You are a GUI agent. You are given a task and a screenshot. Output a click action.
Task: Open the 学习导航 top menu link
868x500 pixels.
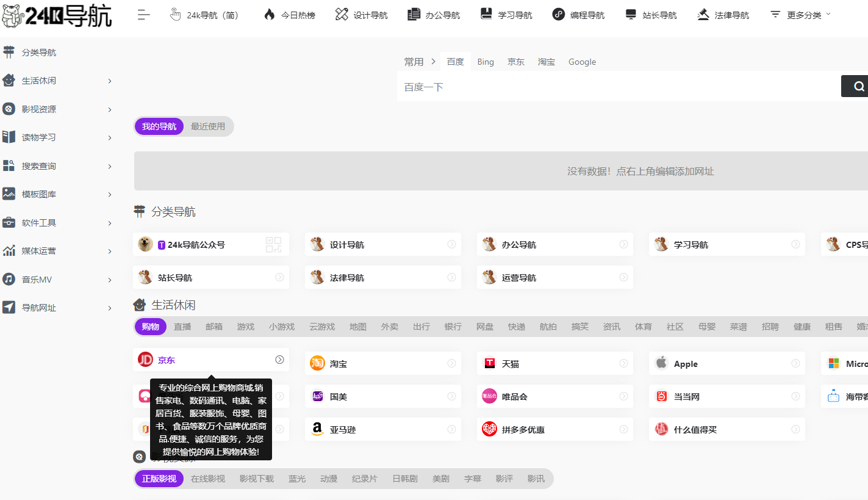click(506, 15)
